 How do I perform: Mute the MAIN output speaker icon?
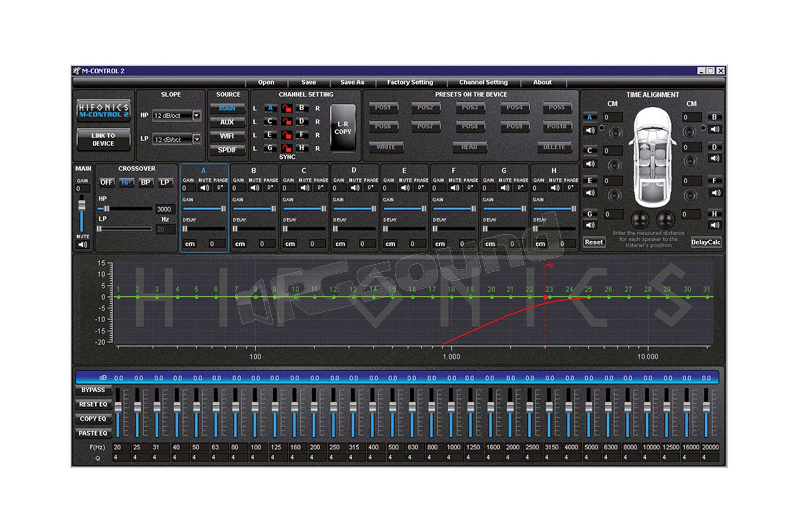tap(82, 244)
